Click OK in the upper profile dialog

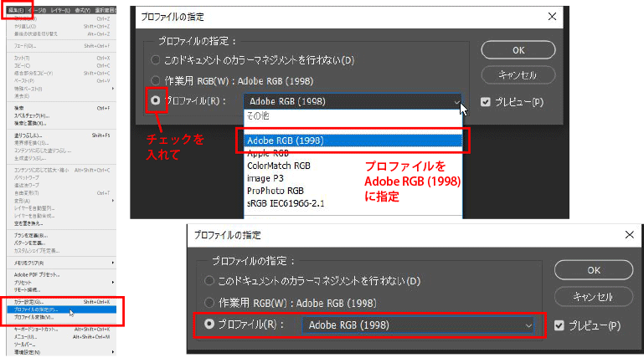pos(518,50)
